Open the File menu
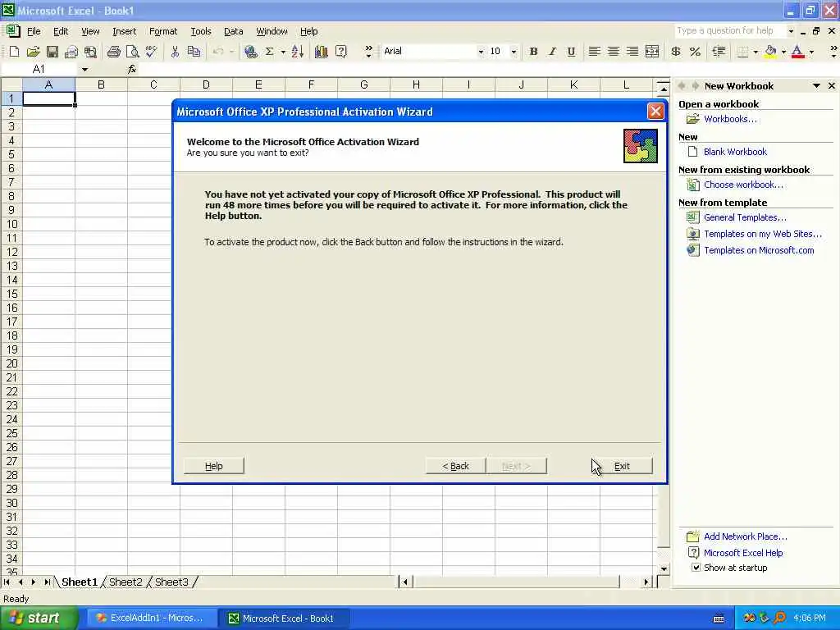Image resolution: width=840 pixels, height=630 pixels. tap(34, 31)
